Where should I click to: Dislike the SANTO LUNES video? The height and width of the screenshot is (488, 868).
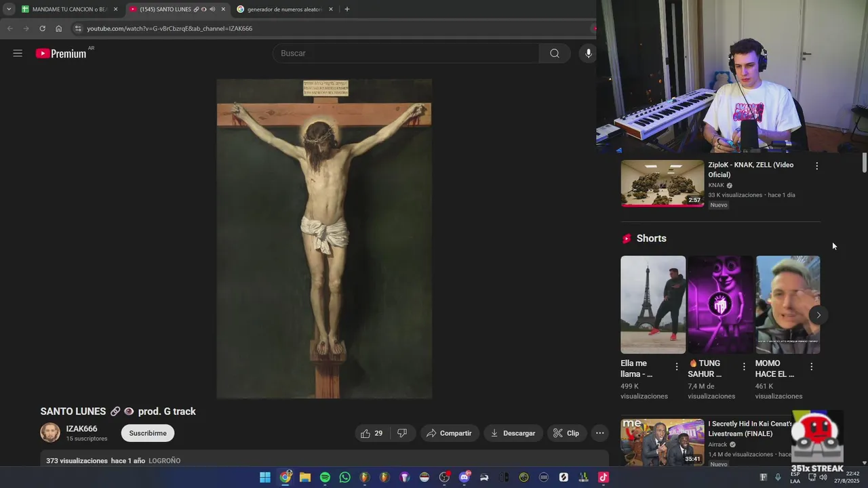click(x=402, y=433)
